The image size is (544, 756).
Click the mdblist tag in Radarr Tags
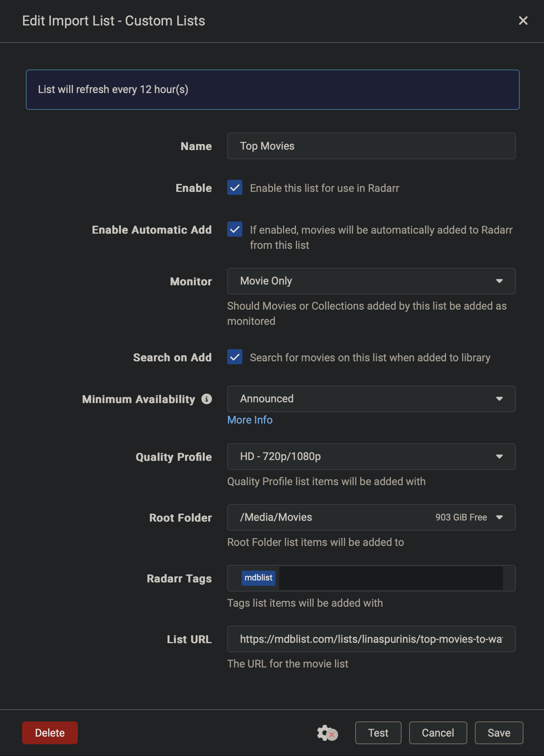click(x=258, y=578)
